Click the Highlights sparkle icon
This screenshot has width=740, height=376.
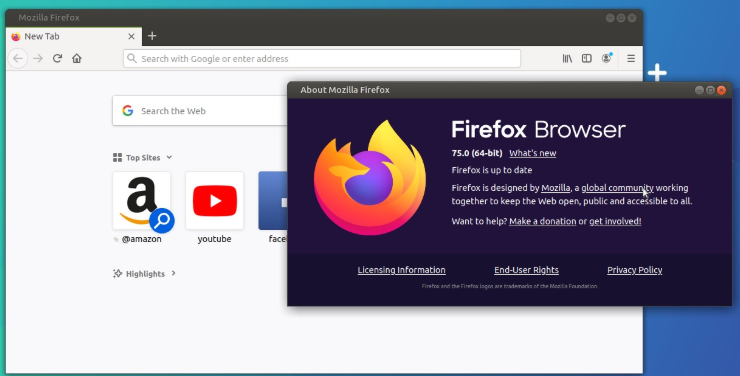[118, 274]
